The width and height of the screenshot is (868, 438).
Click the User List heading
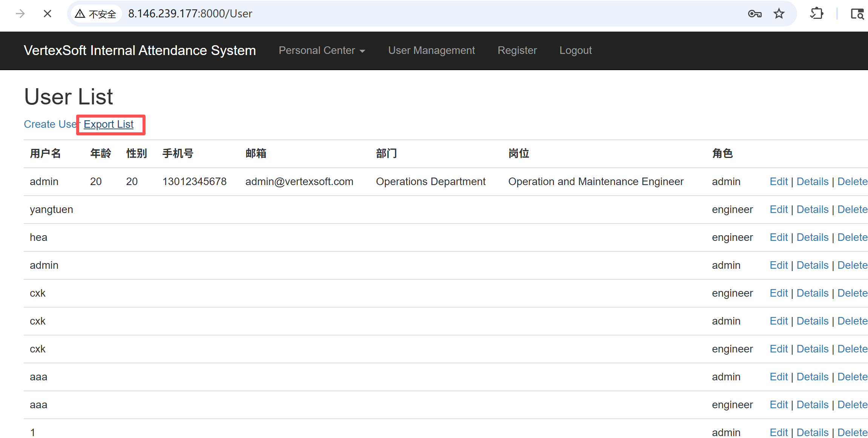(x=69, y=96)
